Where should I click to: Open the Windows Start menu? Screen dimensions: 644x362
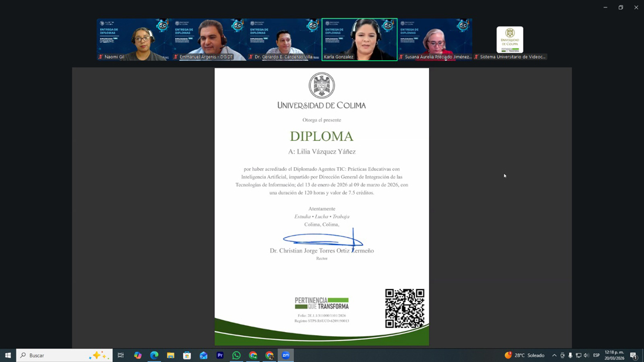click(x=8, y=355)
